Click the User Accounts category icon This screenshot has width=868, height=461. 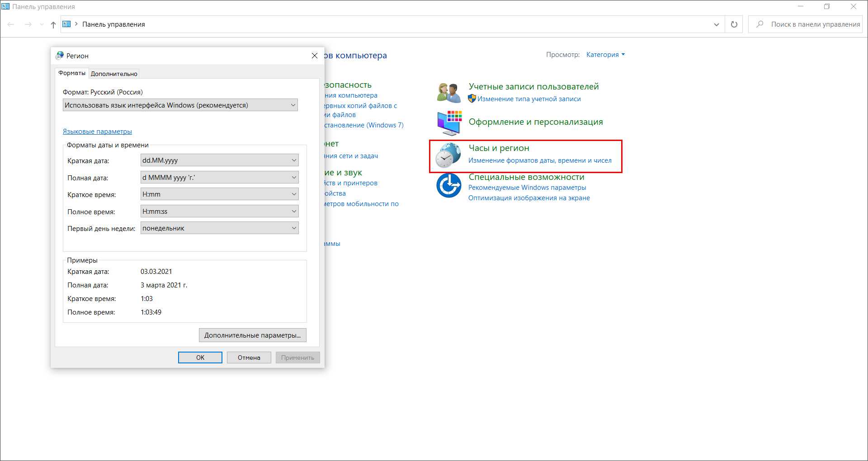point(448,93)
